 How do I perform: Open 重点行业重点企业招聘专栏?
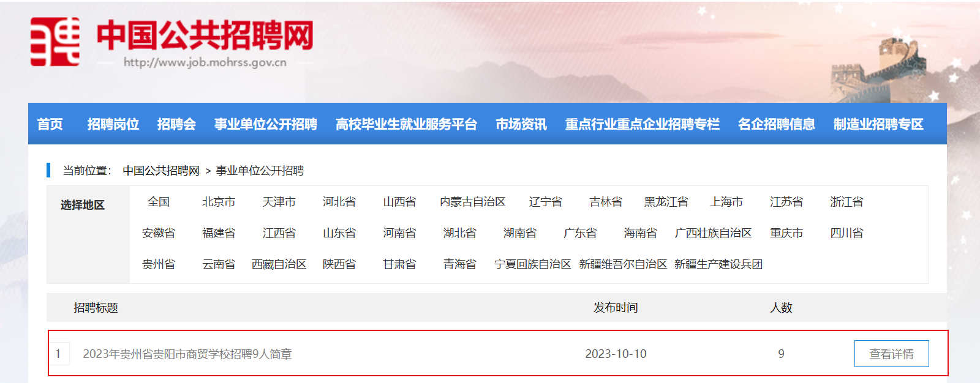tap(642, 124)
